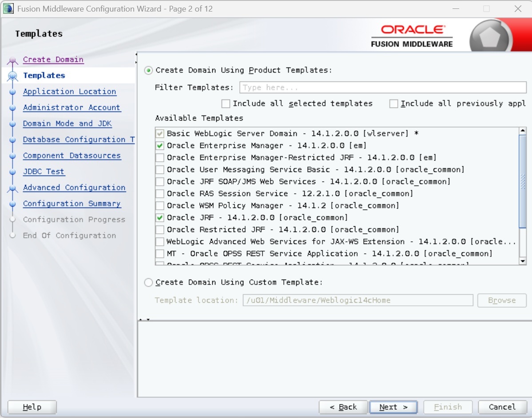Check Oracle JRF SOAP/JMS Web Services template
This screenshot has height=420, width=532.
tap(159, 182)
